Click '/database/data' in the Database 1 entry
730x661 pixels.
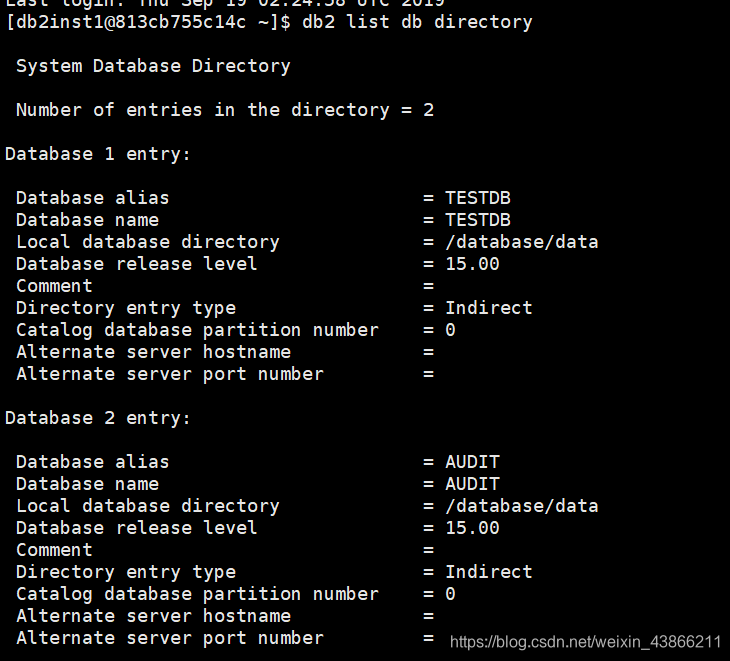(521, 242)
